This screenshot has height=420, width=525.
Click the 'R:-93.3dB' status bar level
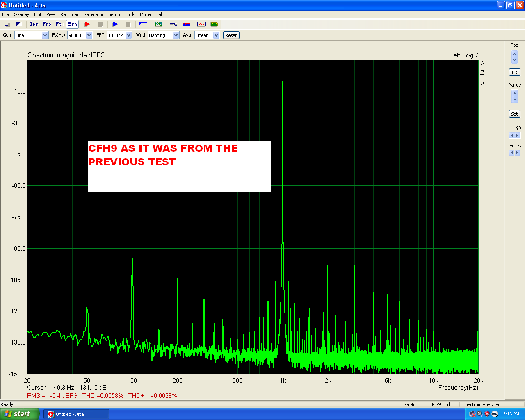[x=442, y=404]
